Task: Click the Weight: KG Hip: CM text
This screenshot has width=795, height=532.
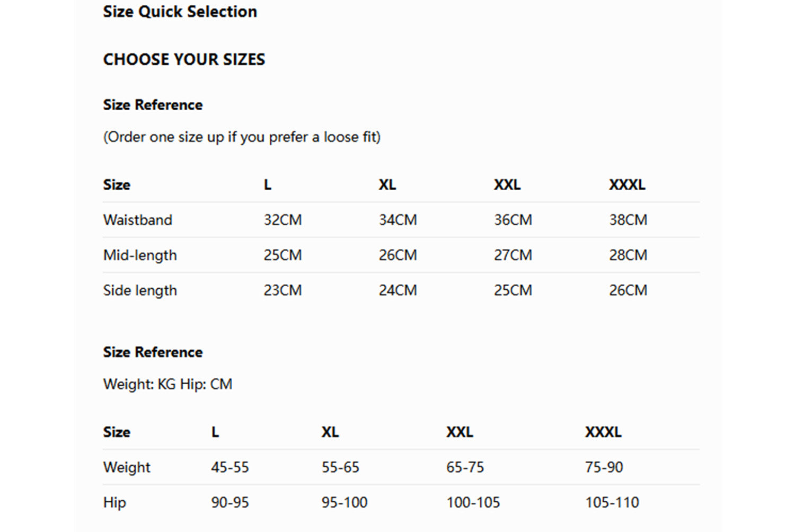Action: 167,384
